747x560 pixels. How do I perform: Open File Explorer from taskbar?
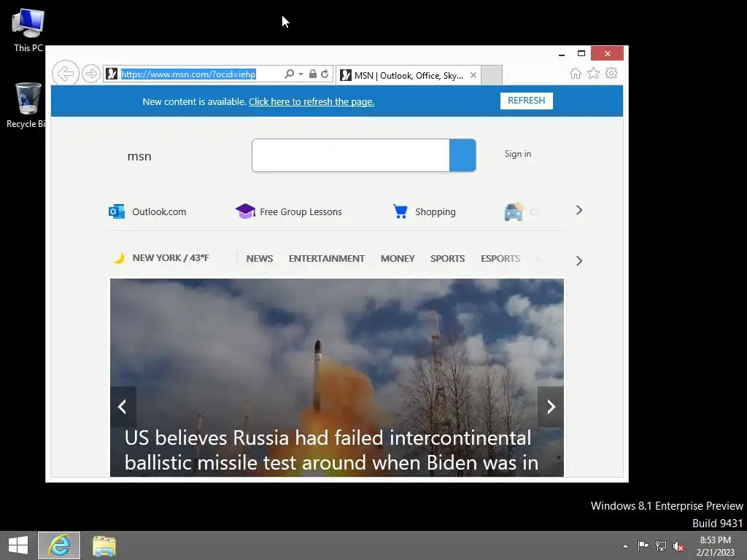point(104,545)
